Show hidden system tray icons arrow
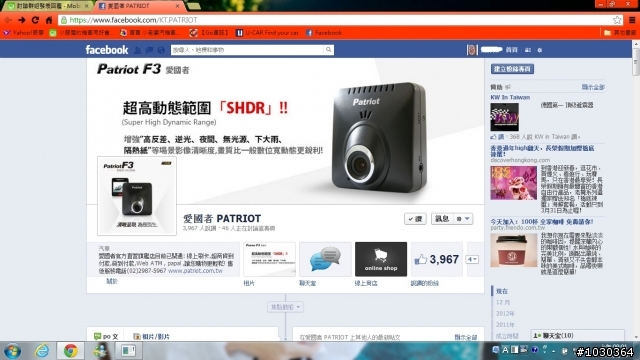The width and height of the screenshot is (640, 360). pos(553,351)
